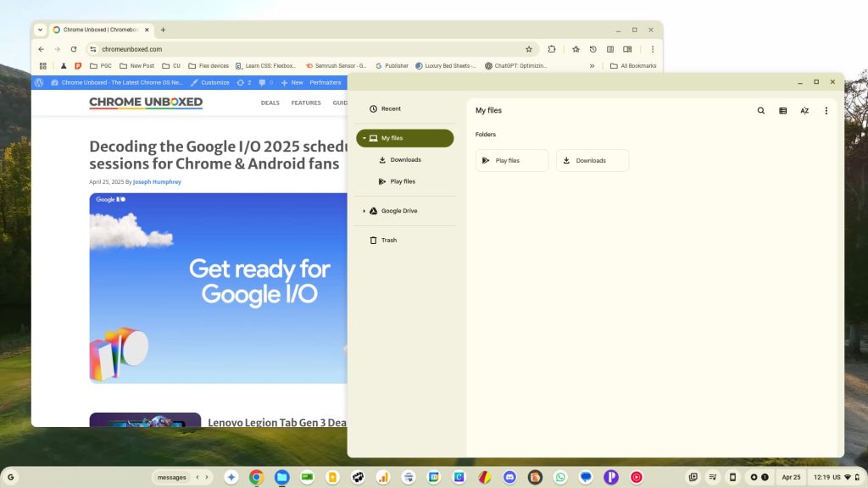Image resolution: width=868 pixels, height=488 pixels.
Task: Open Downloads in the Files sidebar
Action: pos(404,160)
